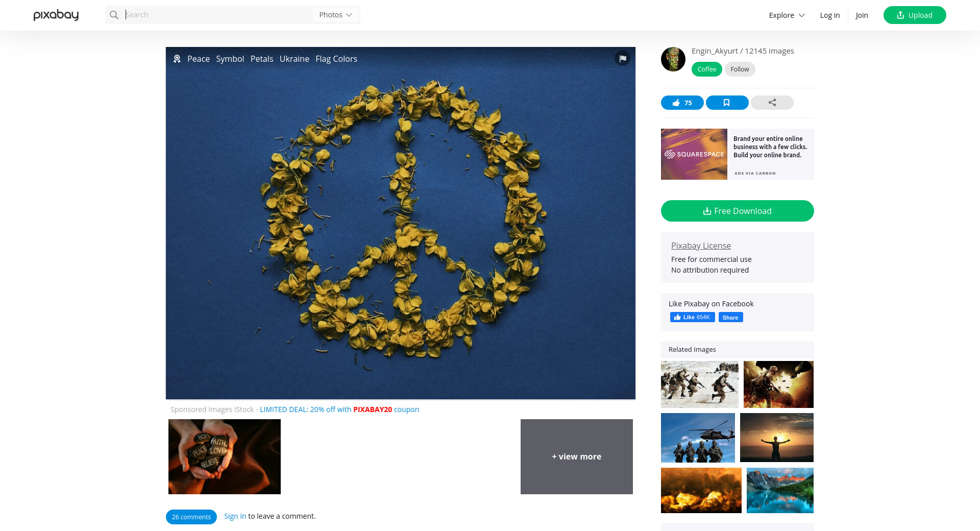The image size is (980, 531).
Task: Click the Sign in link
Action: pos(235,516)
